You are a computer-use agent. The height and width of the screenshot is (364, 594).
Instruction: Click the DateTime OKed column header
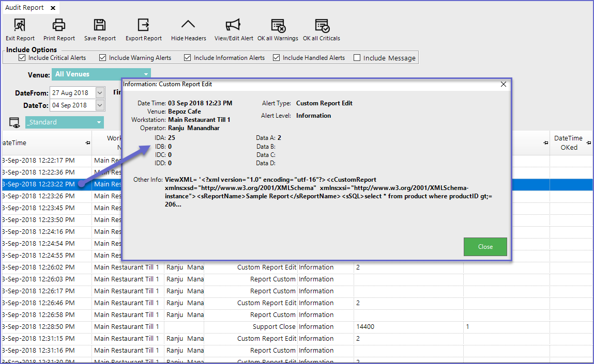tap(568, 143)
